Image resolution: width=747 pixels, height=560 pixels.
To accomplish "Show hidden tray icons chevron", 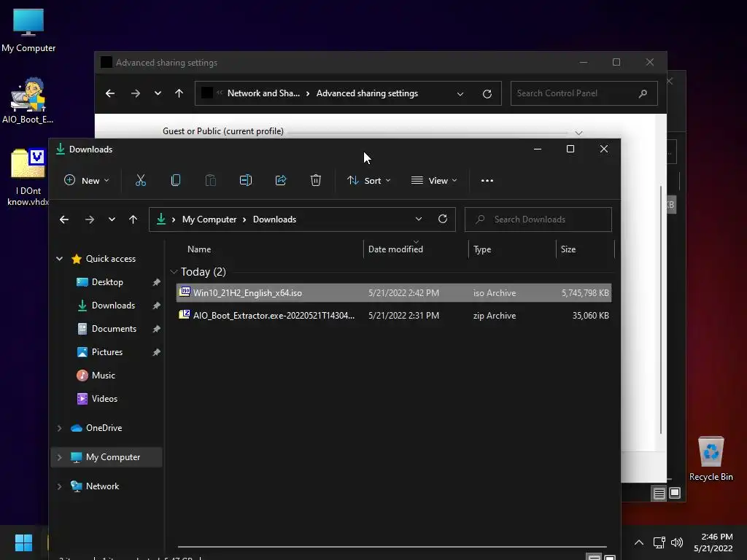I will 639,542.
